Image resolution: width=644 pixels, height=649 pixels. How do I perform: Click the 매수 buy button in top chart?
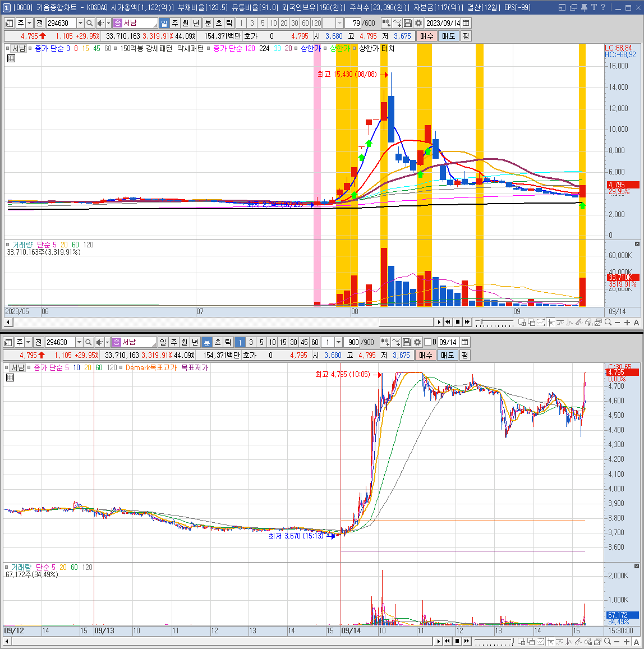[427, 36]
